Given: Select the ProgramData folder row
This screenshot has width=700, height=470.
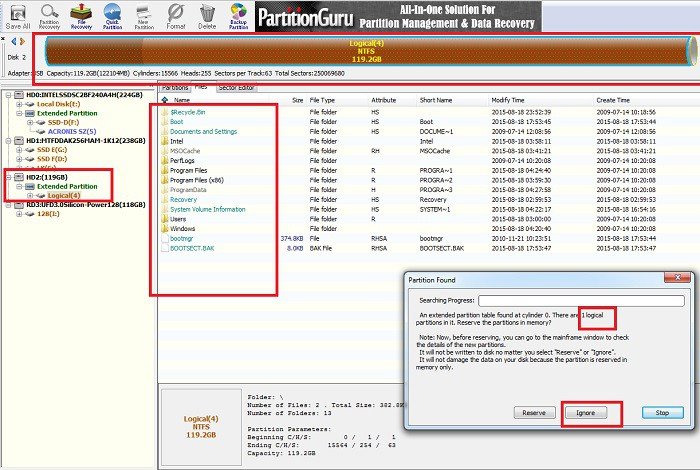Looking at the screenshot, I should click(x=188, y=190).
